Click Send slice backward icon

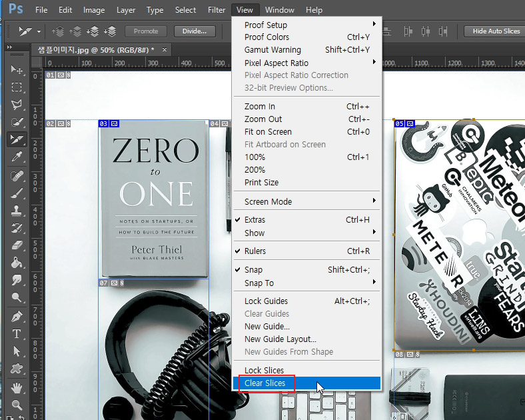tap(93, 31)
